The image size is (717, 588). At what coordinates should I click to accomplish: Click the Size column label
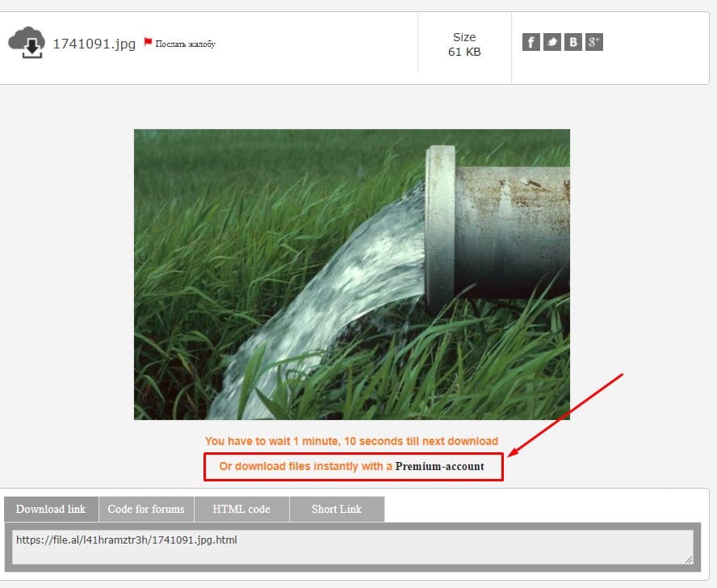[464, 37]
